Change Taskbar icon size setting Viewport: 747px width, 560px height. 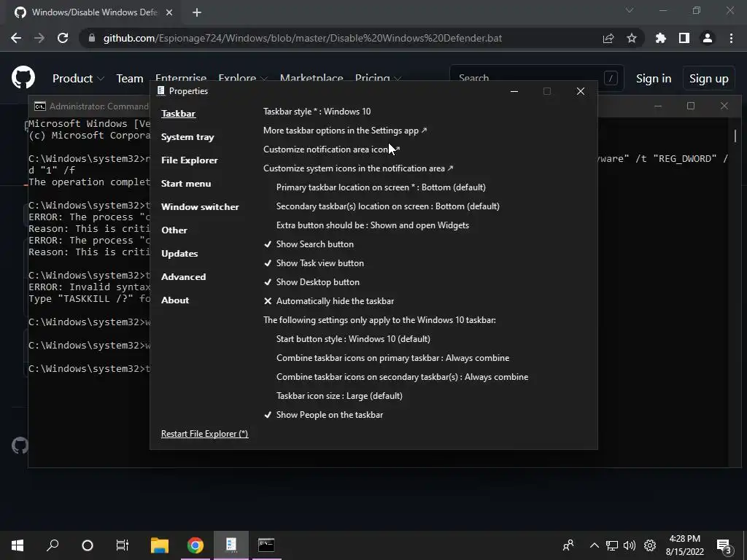pos(339,396)
